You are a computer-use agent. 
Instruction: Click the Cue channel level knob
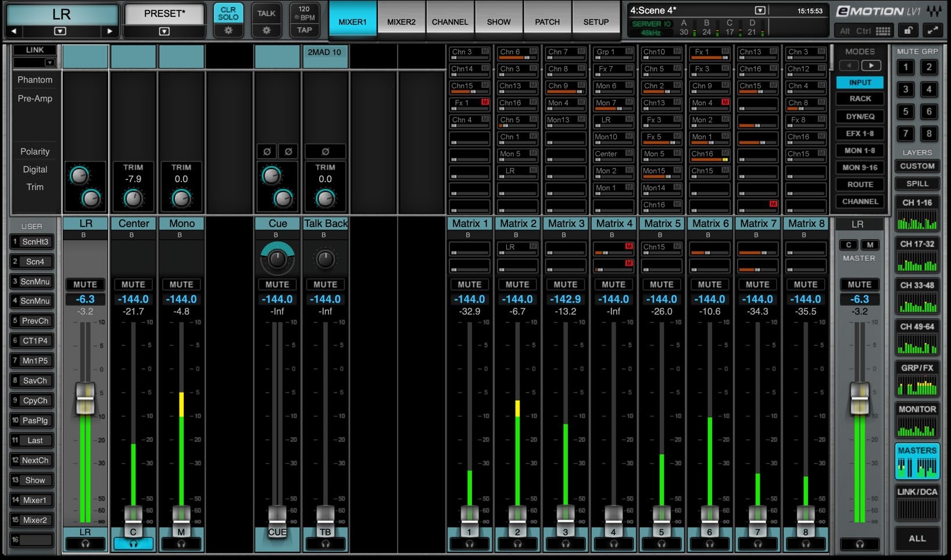277,259
